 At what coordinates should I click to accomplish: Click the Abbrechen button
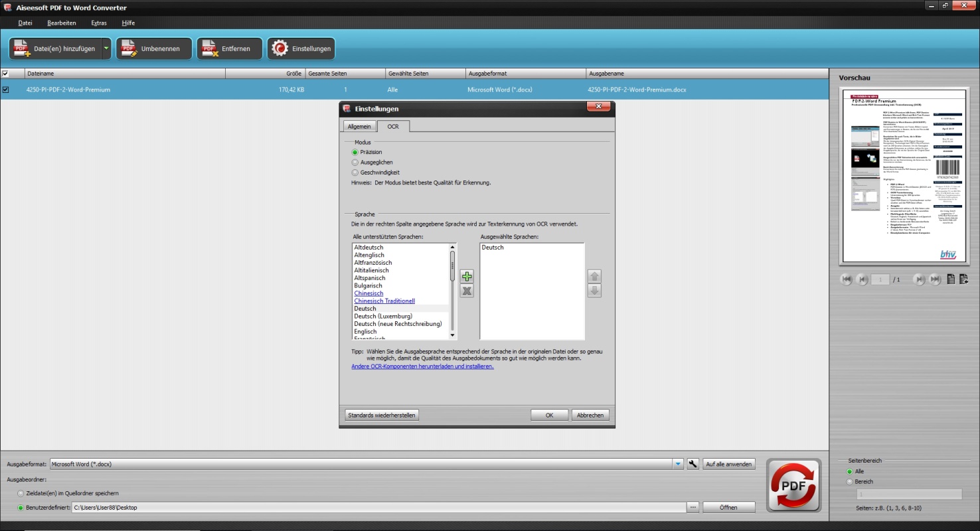click(x=590, y=415)
